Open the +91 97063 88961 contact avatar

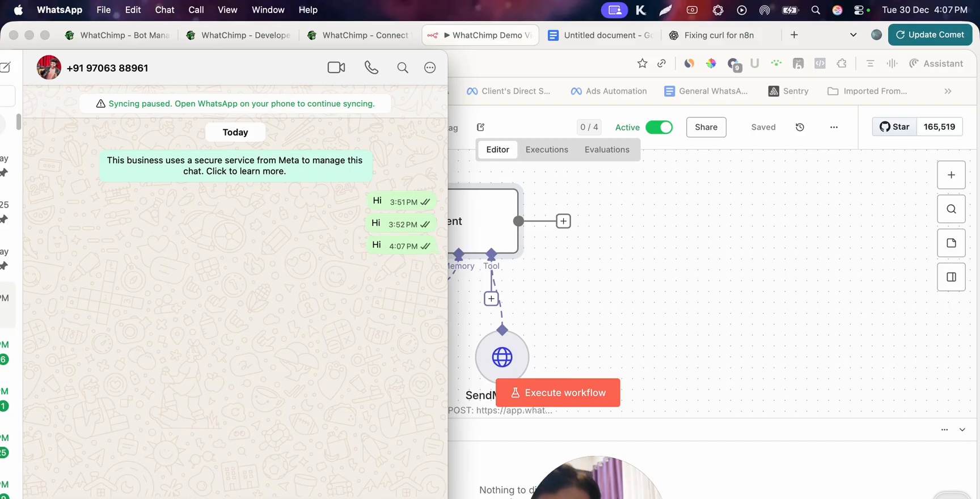point(49,67)
